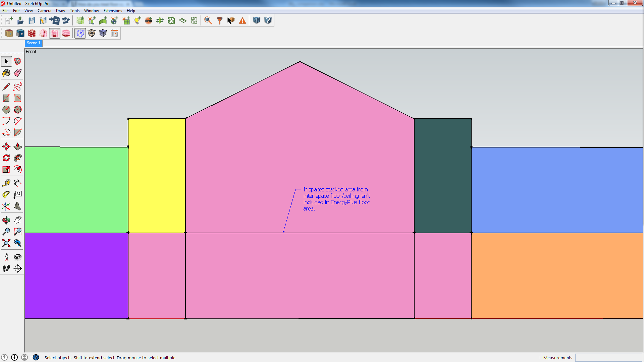Toggle Render By Space Type
The image size is (644, 362).
(43, 34)
